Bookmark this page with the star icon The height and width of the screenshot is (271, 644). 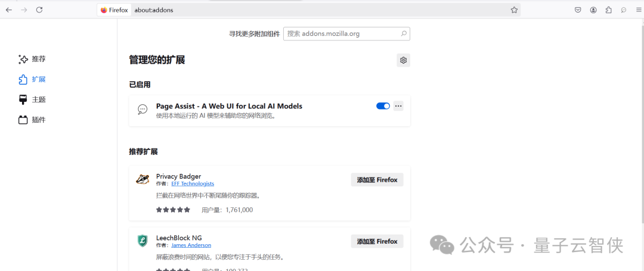(x=514, y=10)
